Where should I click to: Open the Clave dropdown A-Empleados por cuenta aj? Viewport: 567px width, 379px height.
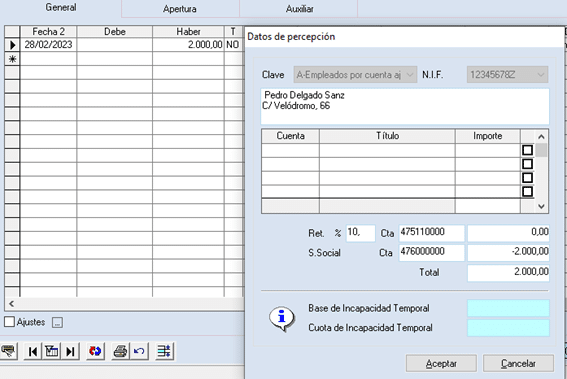(355, 74)
